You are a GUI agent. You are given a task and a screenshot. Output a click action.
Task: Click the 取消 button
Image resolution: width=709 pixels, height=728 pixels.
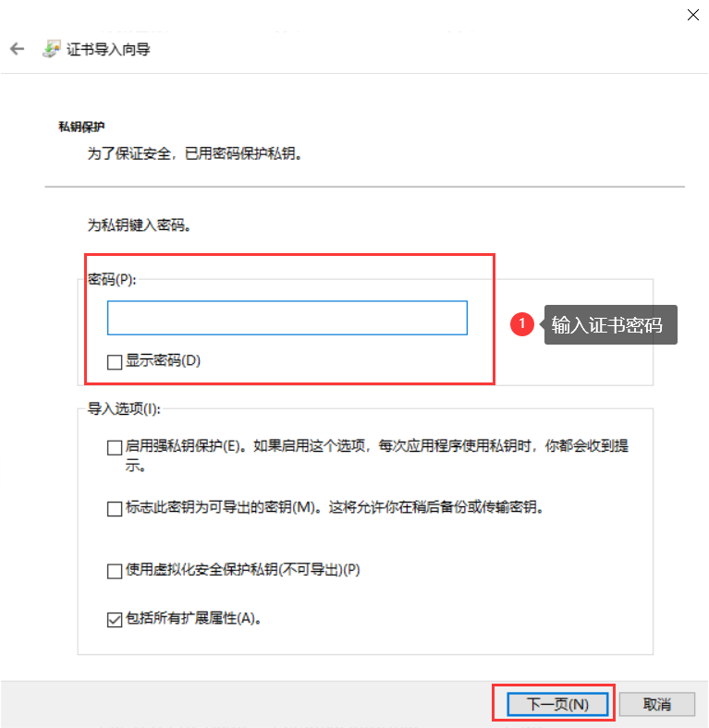click(657, 704)
